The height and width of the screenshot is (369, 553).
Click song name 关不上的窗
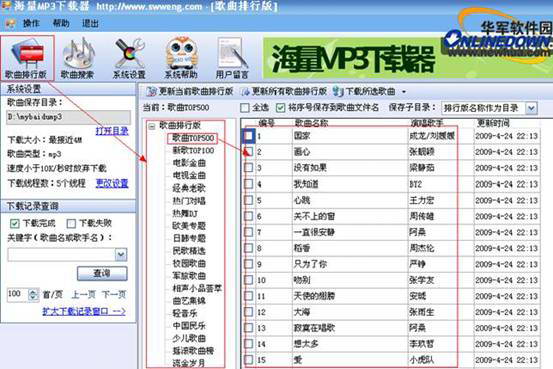tap(314, 216)
